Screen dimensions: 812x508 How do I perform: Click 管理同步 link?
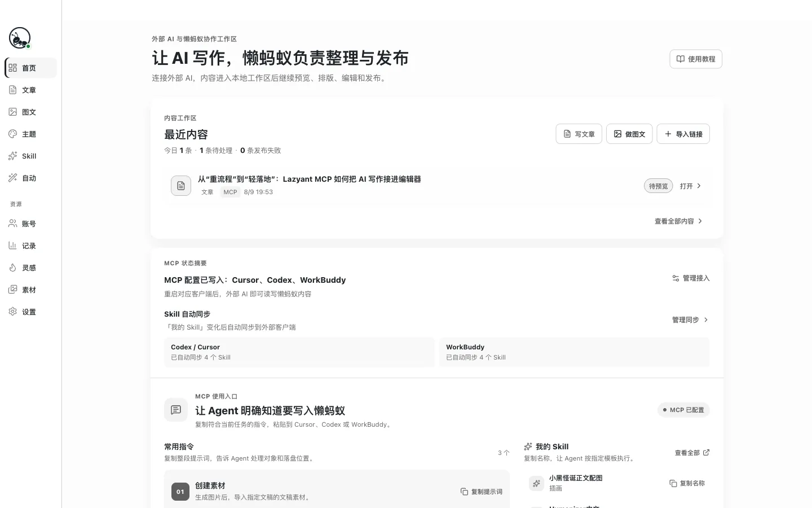(x=690, y=319)
